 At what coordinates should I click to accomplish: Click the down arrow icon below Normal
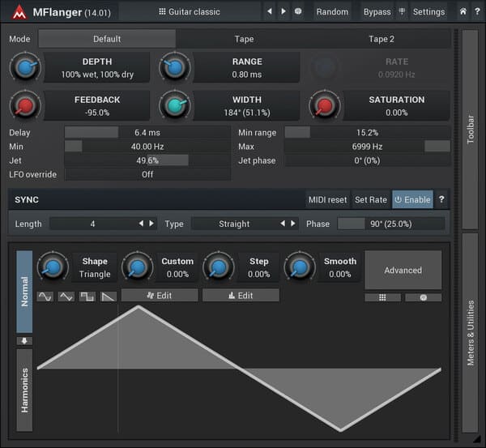click(24, 341)
